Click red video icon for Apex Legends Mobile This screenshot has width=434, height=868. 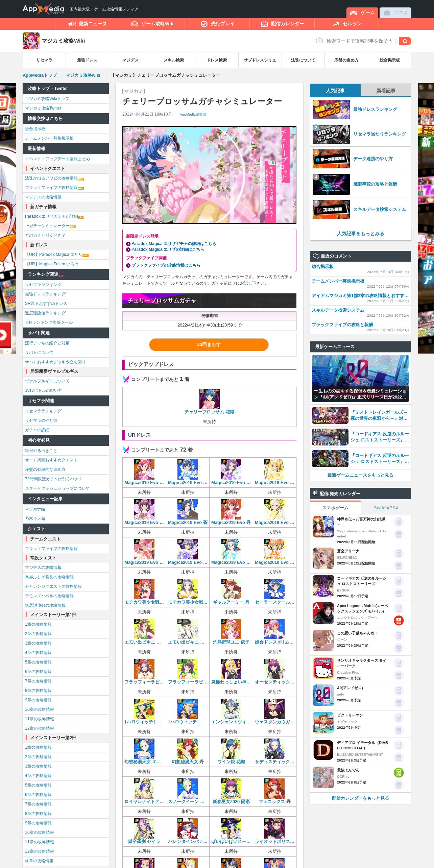tap(399, 620)
